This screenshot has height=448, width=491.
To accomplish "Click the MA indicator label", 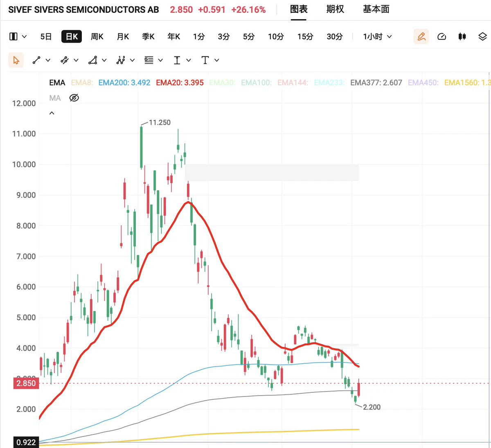I will 55,98.
